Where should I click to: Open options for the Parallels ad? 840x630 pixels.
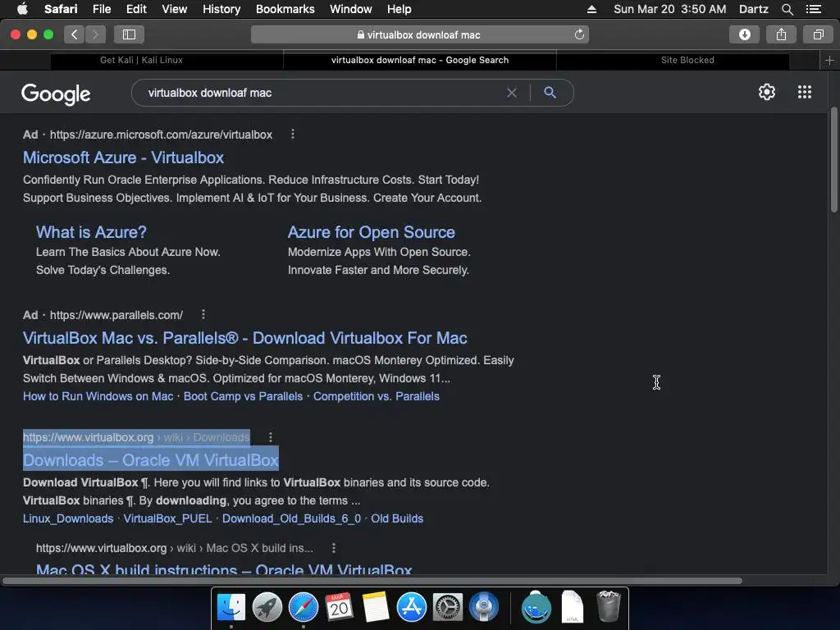(203, 314)
